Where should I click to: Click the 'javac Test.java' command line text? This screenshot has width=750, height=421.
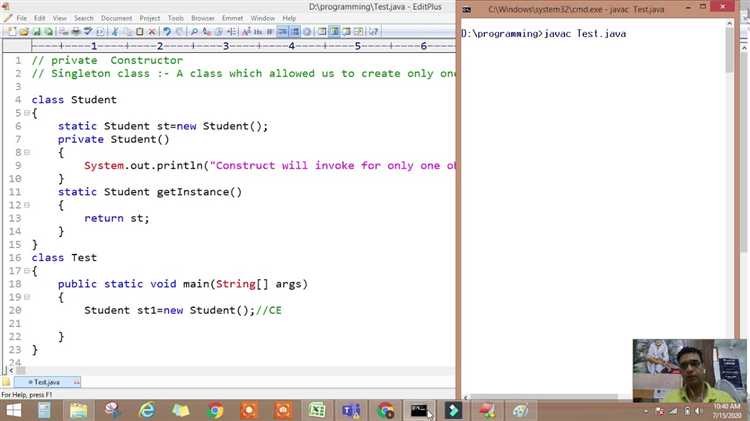585,33
